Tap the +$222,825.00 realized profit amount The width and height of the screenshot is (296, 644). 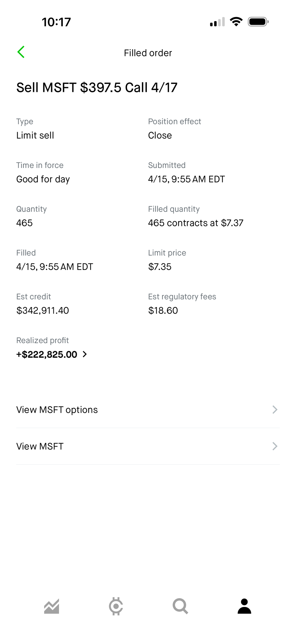[x=47, y=354]
